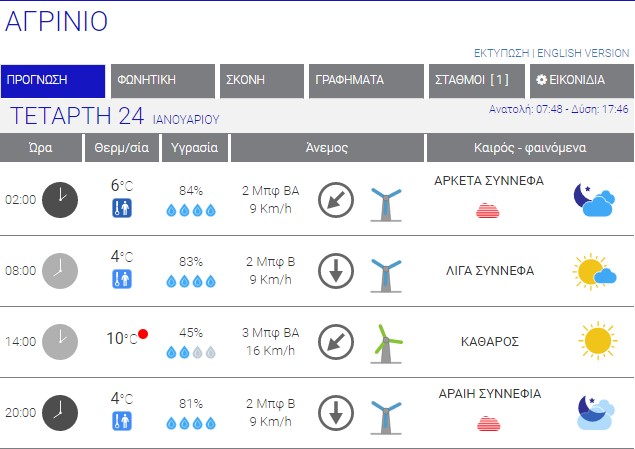Viewport: 635px width, 449px height.
Task: Click the ΕΚΤΥΠΩΣΗ print link
Action: point(501,52)
